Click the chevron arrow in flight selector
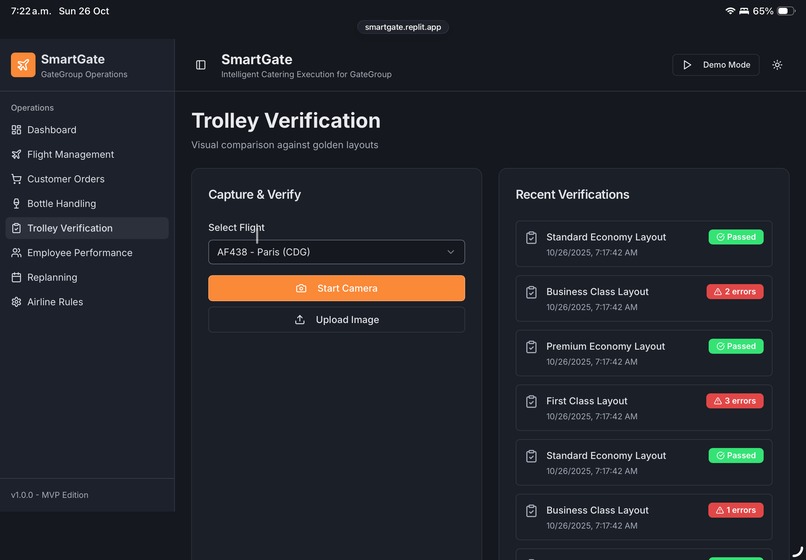The width and height of the screenshot is (806, 560). [x=451, y=252]
